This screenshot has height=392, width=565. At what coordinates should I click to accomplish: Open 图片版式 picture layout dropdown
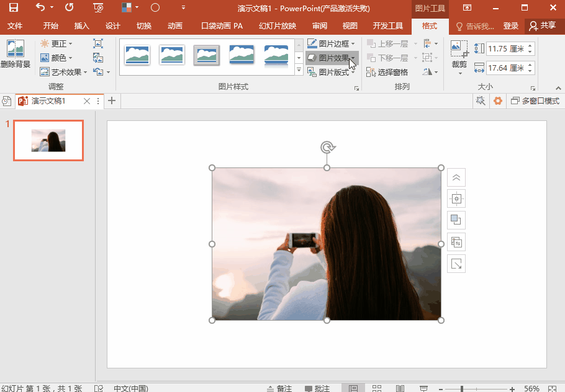coord(331,72)
